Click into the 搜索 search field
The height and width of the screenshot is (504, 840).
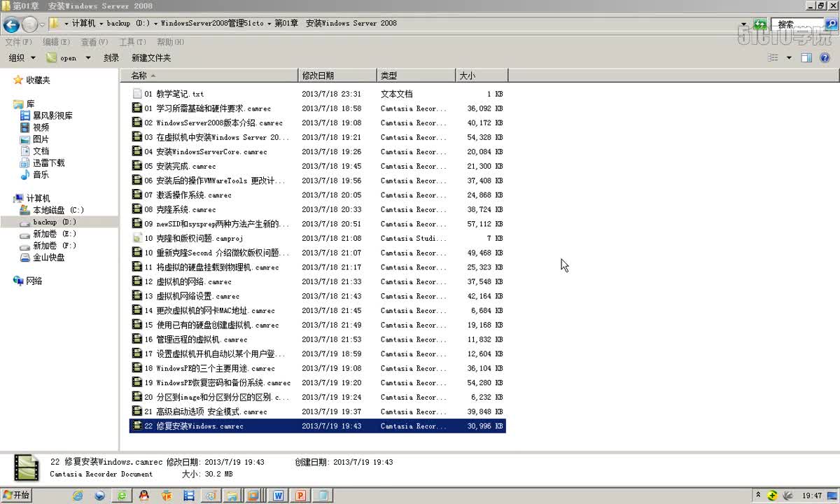(x=797, y=24)
